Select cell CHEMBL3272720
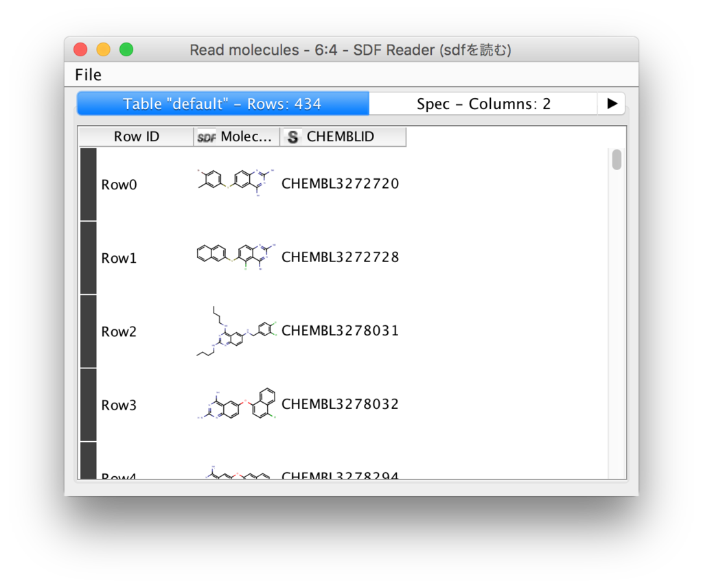Image resolution: width=703 pixels, height=588 pixels. (x=341, y=184)
